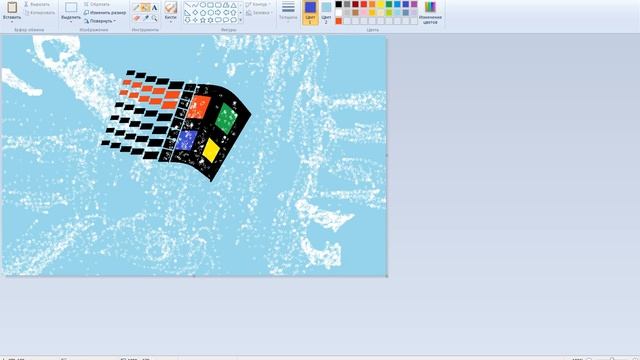The height and width of the screenshot is (360, 640).
Task: Pick the bright red color swatch
Action: 364,4
